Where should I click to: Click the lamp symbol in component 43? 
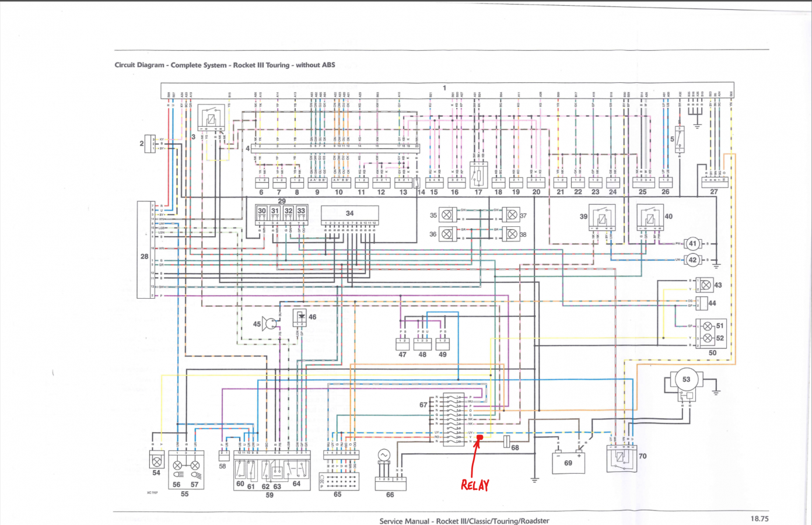pos(708,285)
